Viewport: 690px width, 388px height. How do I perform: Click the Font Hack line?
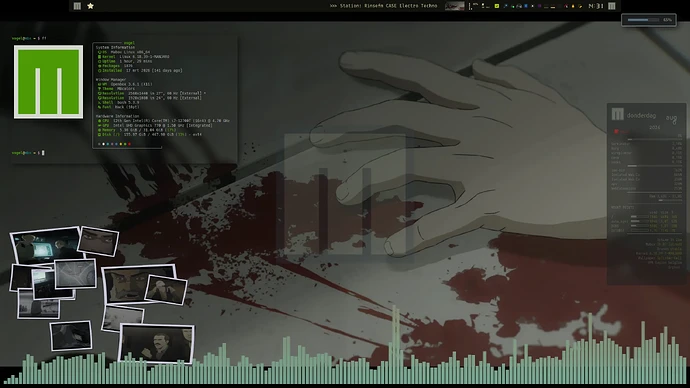(x=118, y=107)
